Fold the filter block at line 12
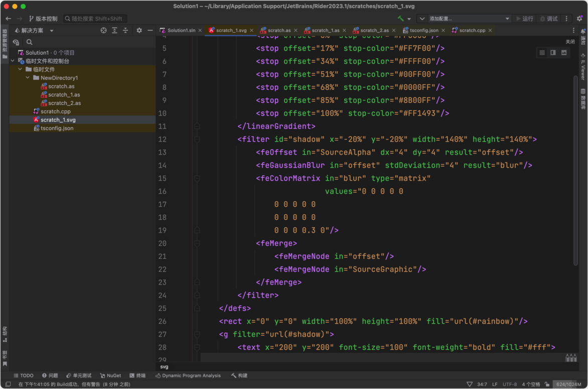Screen dimensions: 588x389 click(197, 139)
